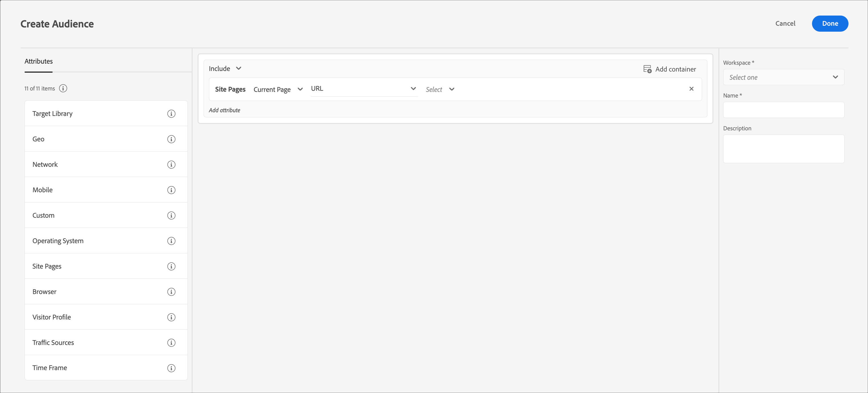
Task: Click info icon next to Target Library
Action: coord(171,114)
